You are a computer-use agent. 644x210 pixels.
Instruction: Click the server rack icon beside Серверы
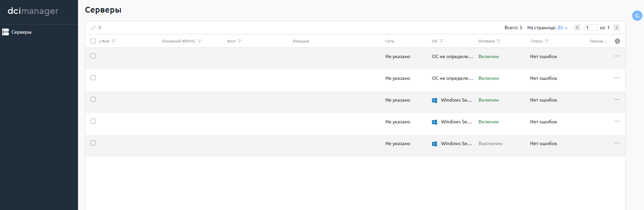(5, 32)
